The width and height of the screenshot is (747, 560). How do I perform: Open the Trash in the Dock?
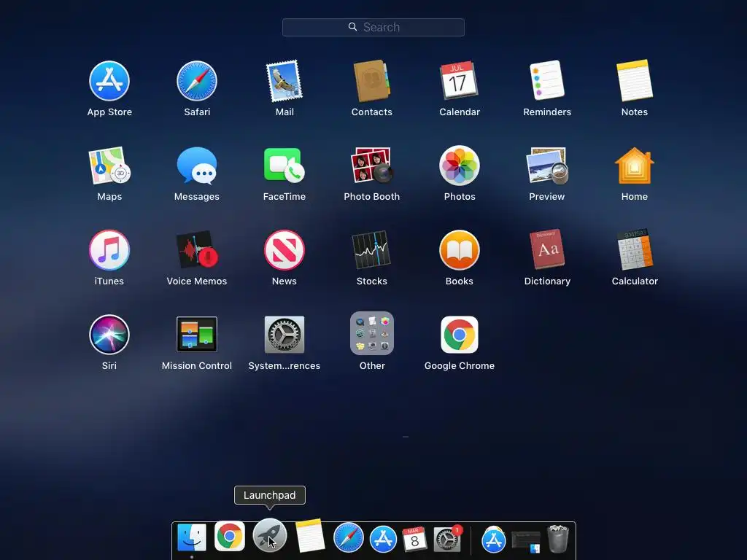click(x=558, y=539)
